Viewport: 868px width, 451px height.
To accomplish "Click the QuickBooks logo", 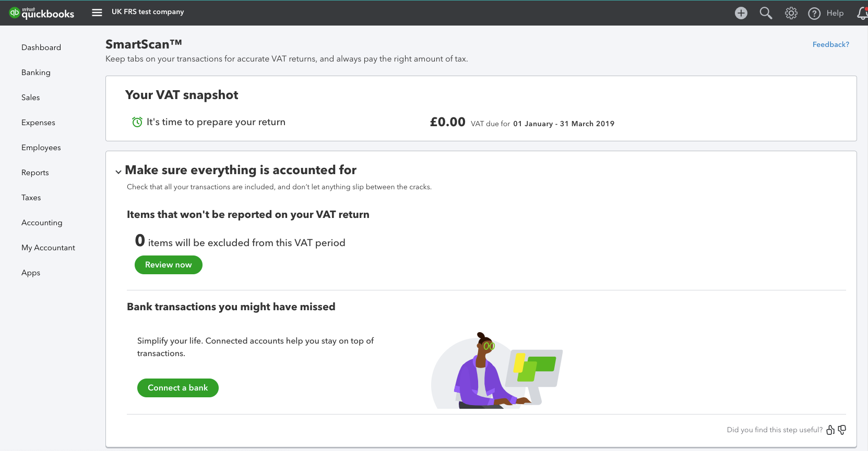I will pos(42,13).
